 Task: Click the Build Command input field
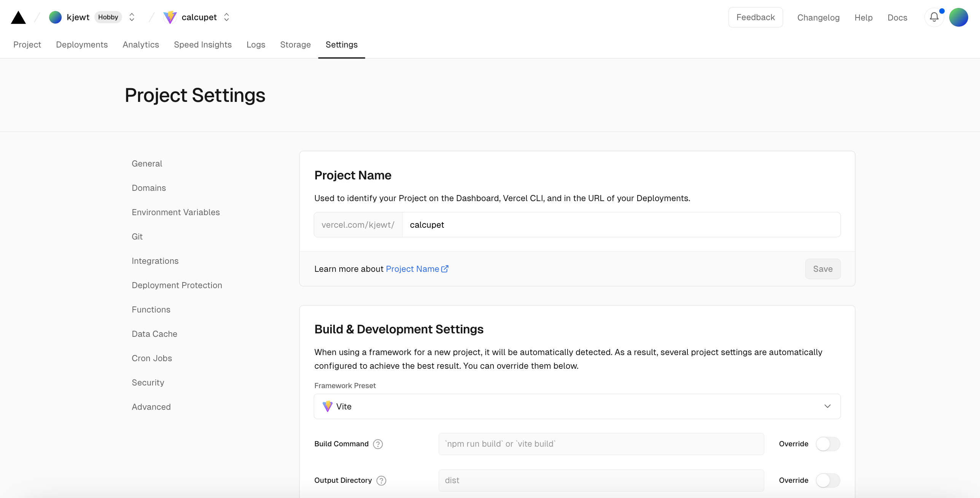point(601,444)
